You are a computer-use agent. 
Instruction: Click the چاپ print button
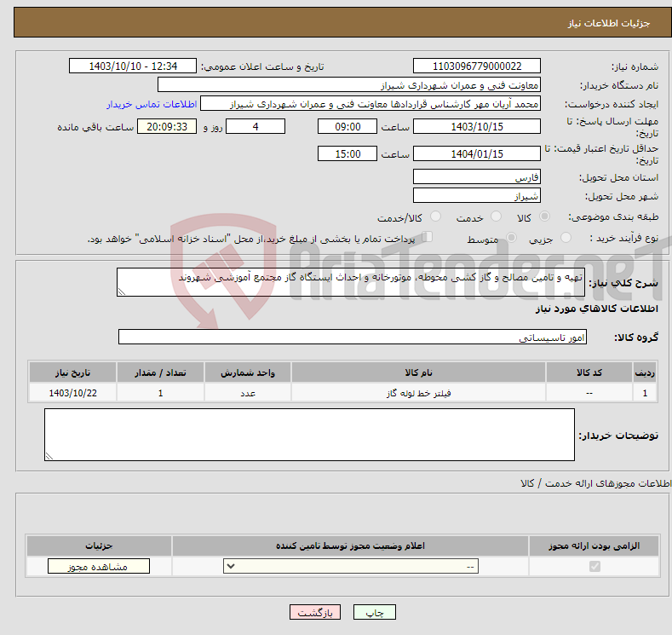(375, 612)
